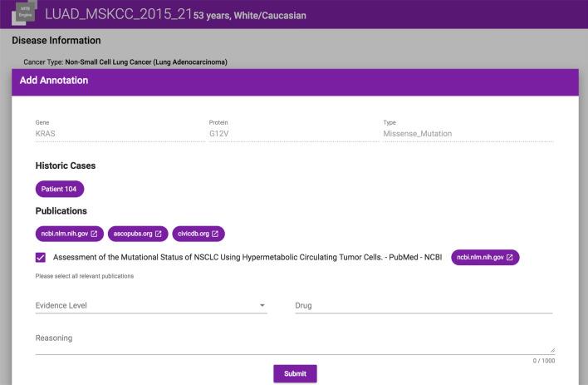Click the patient title LUAD_MSKCC_2015_21
The image size is (588, 385).
pyautogui.click(x=119, y=14)
